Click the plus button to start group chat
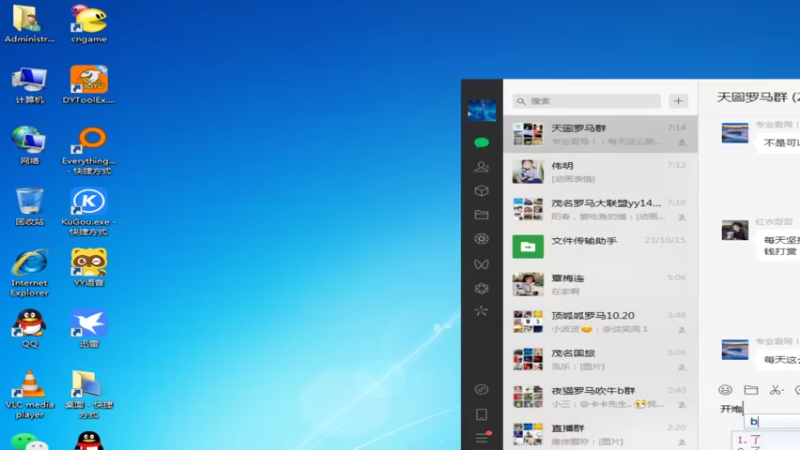 (x=678, y=101)
